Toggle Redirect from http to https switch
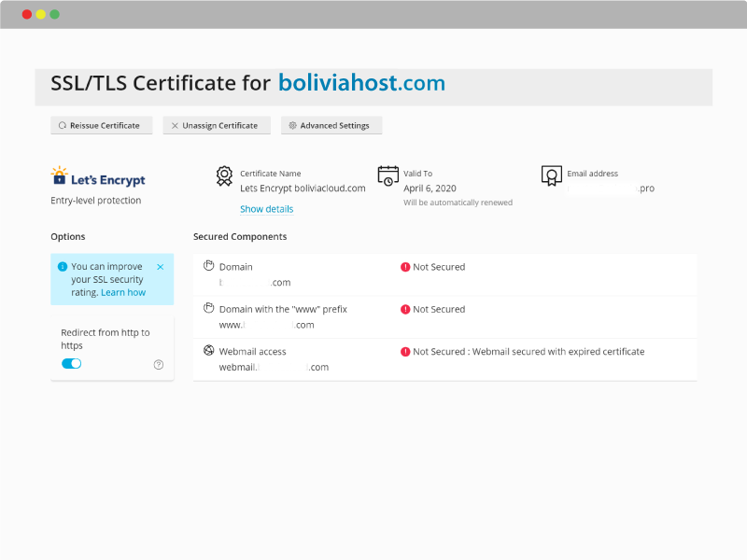 coord(72,364)
